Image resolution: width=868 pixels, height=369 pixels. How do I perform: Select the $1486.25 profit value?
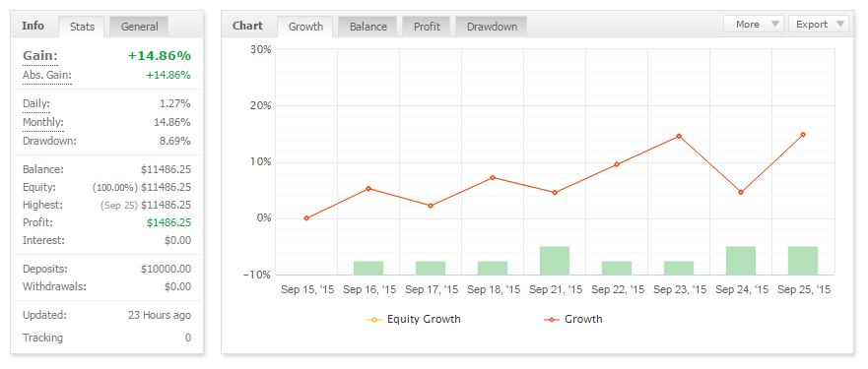tap(168, 222)
